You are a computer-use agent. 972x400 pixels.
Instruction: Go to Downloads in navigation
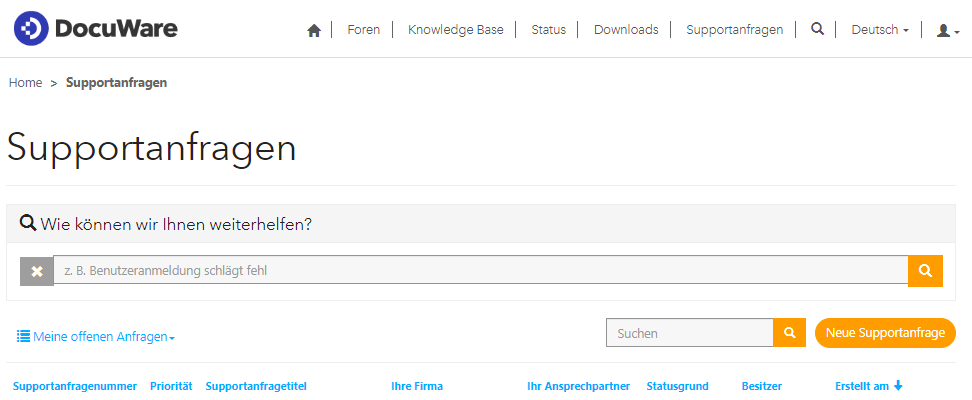626,30
